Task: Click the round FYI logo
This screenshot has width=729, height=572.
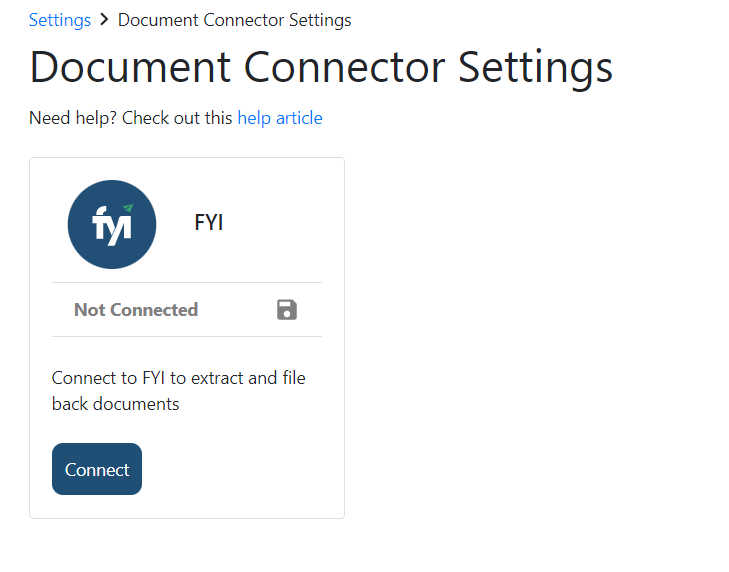Action: 112,225
